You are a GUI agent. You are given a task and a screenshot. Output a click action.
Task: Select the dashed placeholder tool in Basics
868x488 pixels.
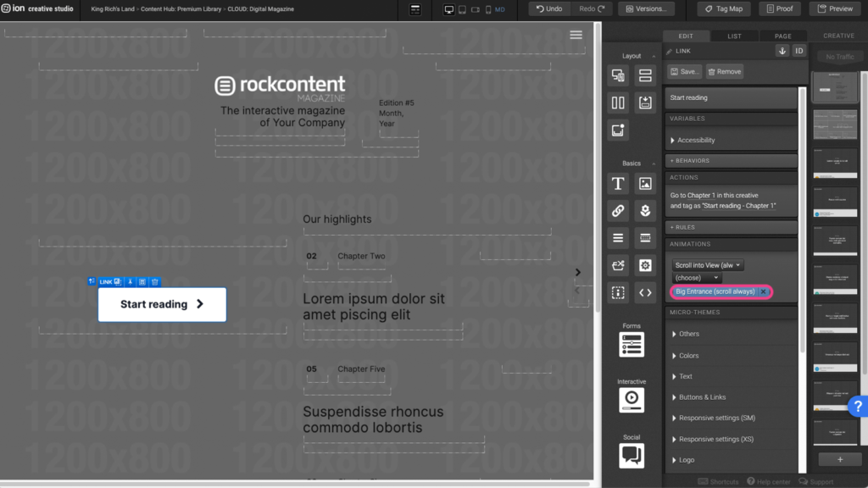point(618,292)
